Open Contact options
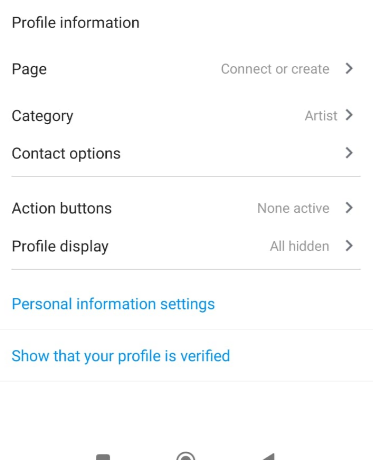373x460 pixels. [186, 153]
